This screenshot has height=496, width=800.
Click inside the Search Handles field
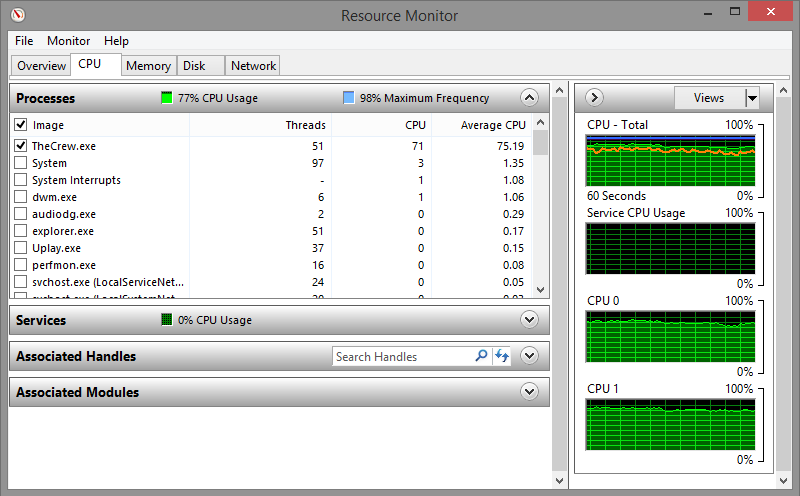(403, 356)
